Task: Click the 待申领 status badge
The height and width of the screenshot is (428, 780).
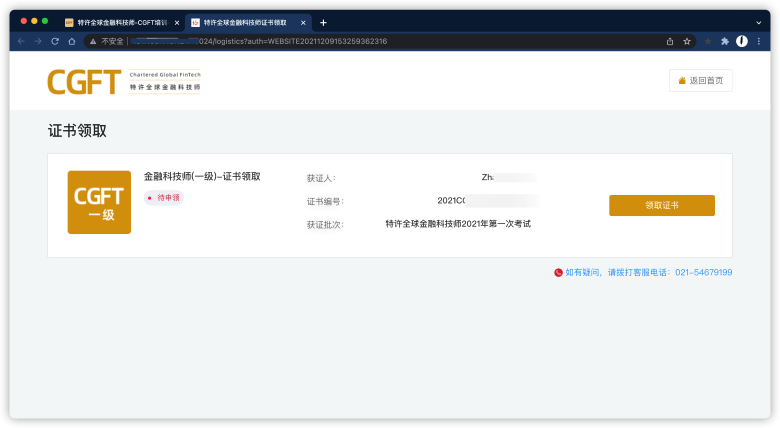Action: (164, 198)
